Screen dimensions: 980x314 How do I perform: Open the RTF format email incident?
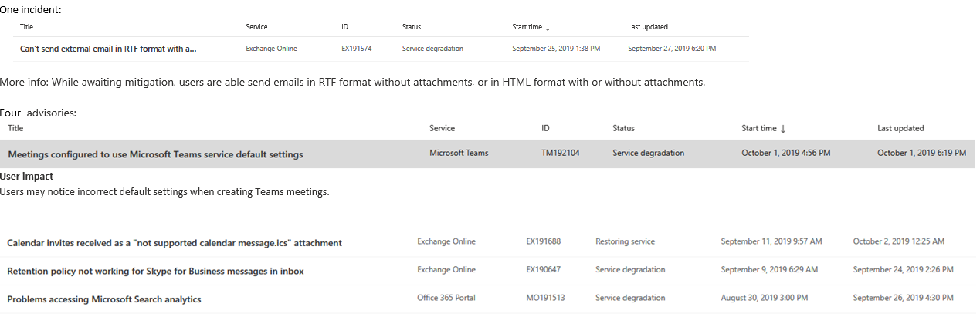[x=108, y=49]
